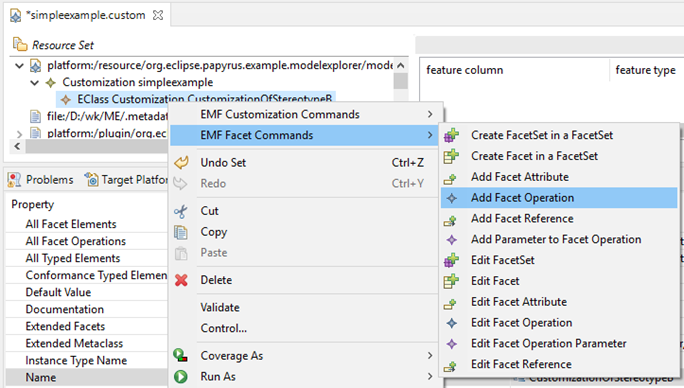Select the Name property row
The height and width of the screenshot is (388, 684).
(x=86, y=378)
